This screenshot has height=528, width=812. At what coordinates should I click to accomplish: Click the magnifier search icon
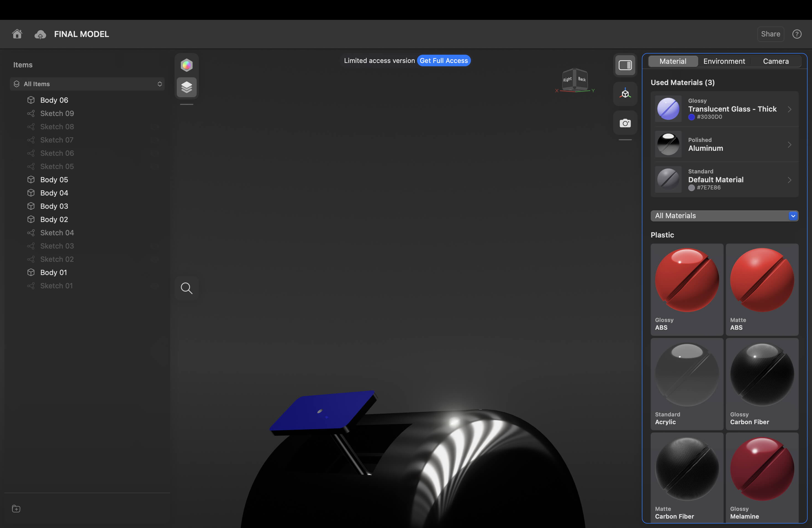pyautogui.click(x=187, y=288)
